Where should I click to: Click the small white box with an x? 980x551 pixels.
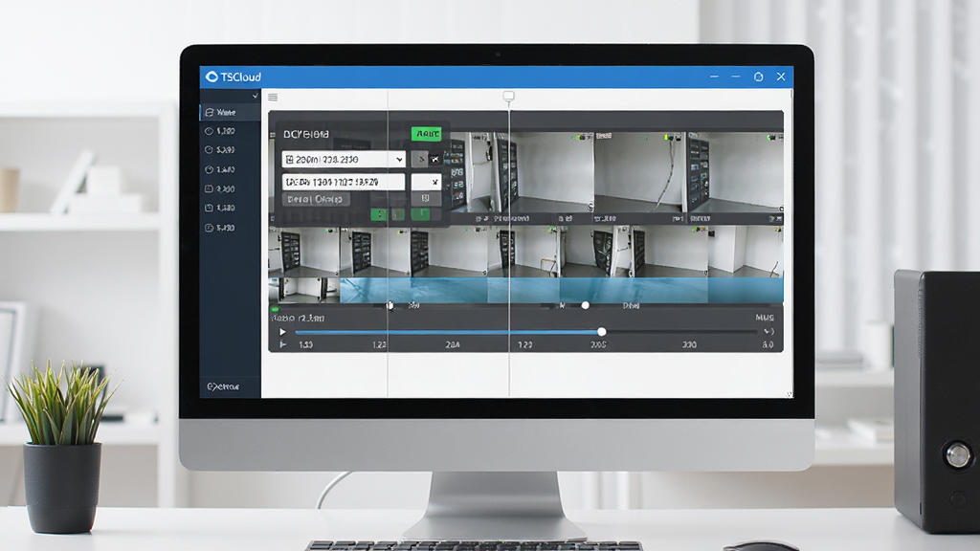pos(426,182)
